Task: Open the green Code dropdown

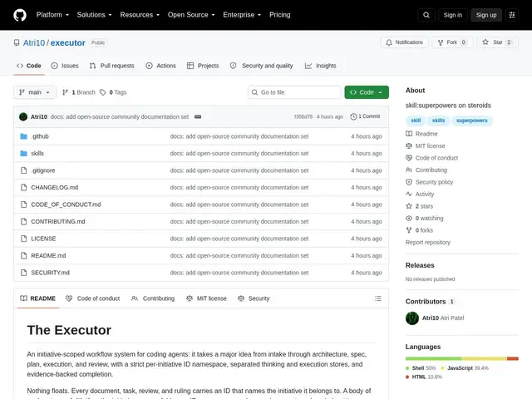Action: [367, 92]
